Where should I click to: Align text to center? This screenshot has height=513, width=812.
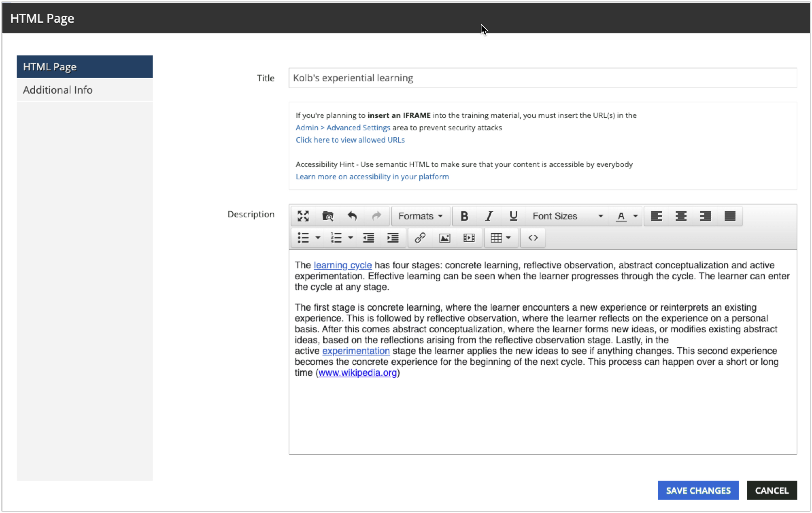[x=681, y=216]
